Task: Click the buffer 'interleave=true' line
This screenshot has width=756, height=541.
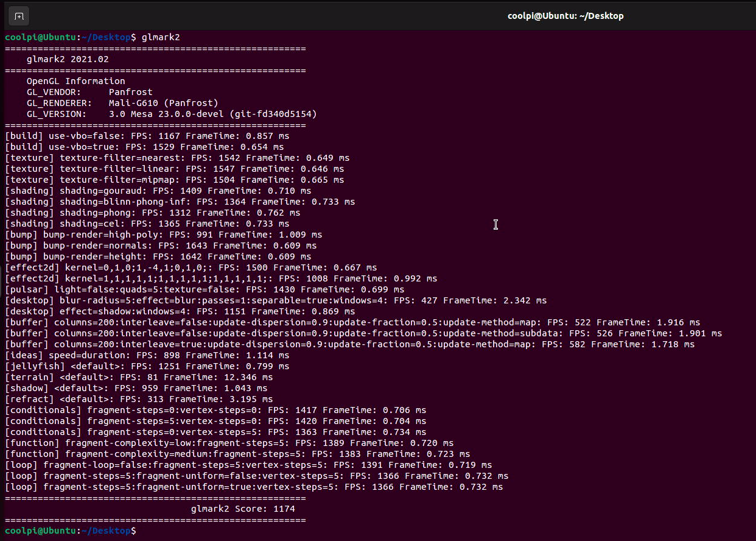Action: [350, 344]
